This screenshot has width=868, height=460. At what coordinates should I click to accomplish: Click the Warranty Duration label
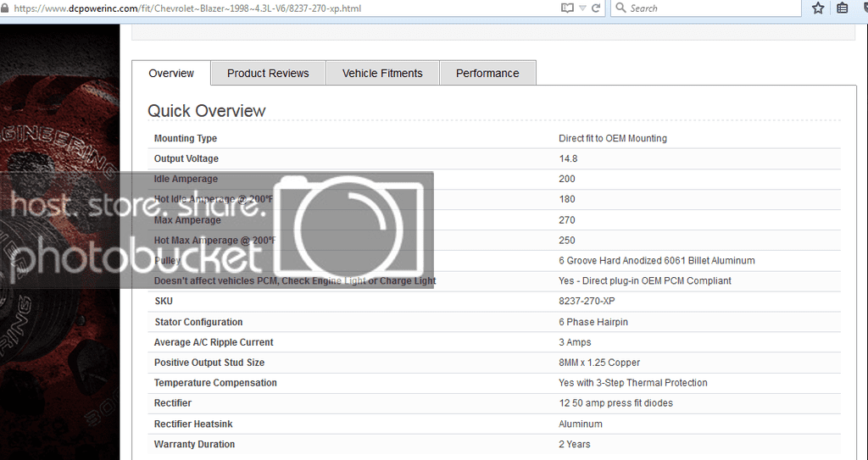194,444
